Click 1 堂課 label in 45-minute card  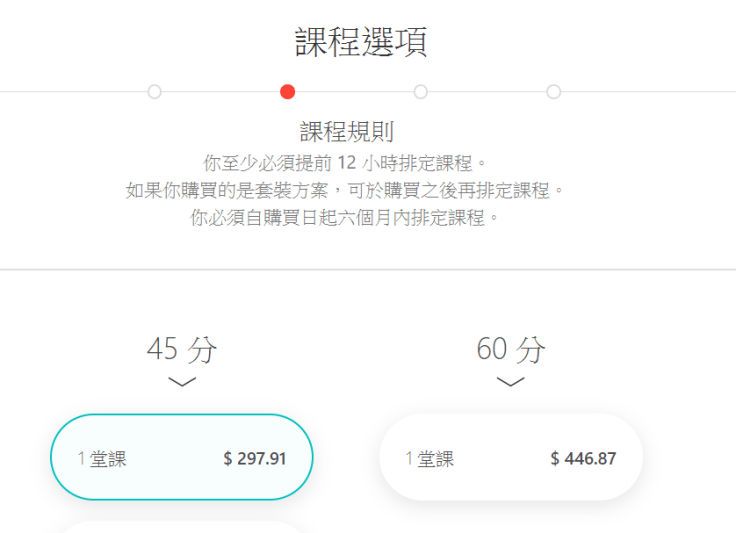pyautogui.click(x=102, y=459)
